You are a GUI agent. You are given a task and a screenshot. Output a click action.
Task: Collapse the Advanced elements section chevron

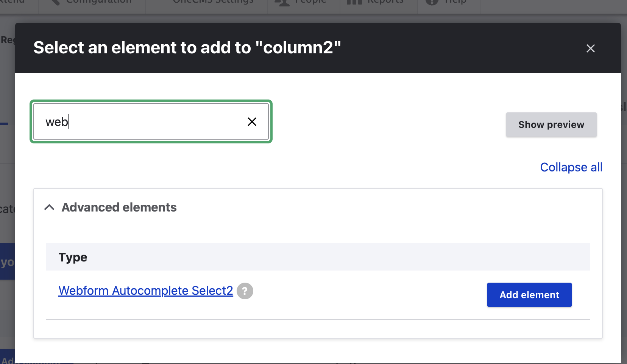(49, 207)
